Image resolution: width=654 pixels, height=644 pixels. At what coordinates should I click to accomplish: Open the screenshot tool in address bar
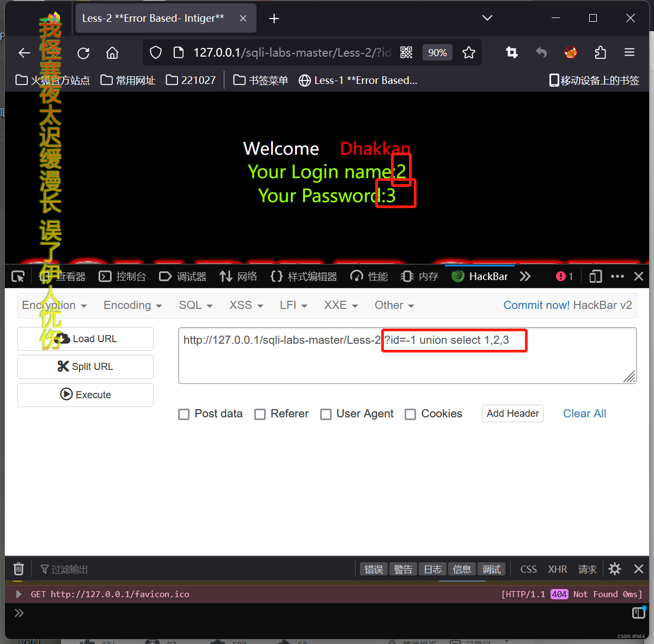pos(511,52)
